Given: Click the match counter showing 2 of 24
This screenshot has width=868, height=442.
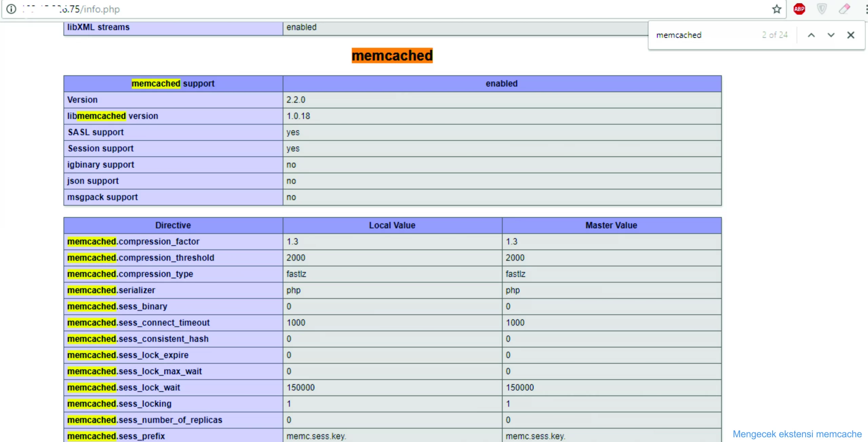Looking at the screenshot, I should pyautogui.click(x=775, y=35).
